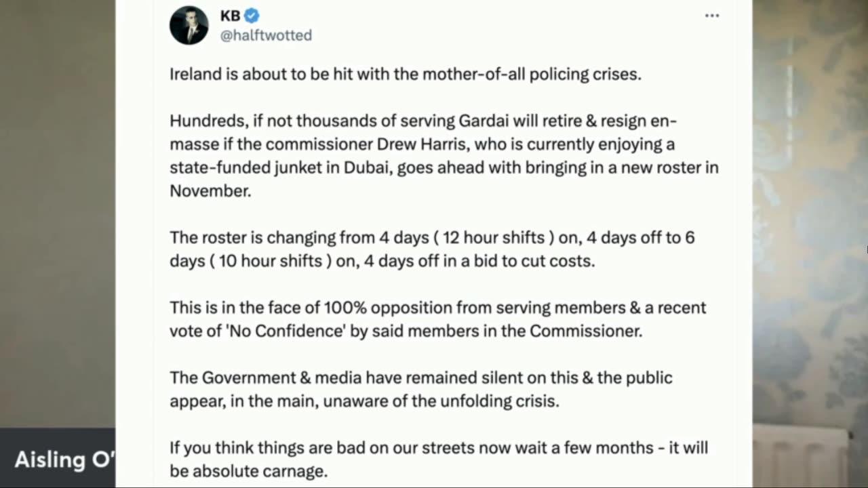Open the three-dot more options menu
Viewport: 868px width, 488px height.
(711, 16)
